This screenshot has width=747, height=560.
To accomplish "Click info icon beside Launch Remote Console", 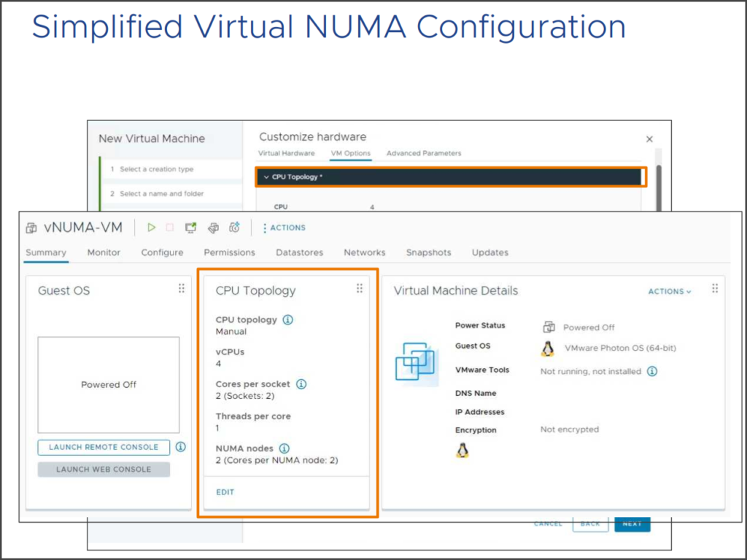I will point(180,447).
